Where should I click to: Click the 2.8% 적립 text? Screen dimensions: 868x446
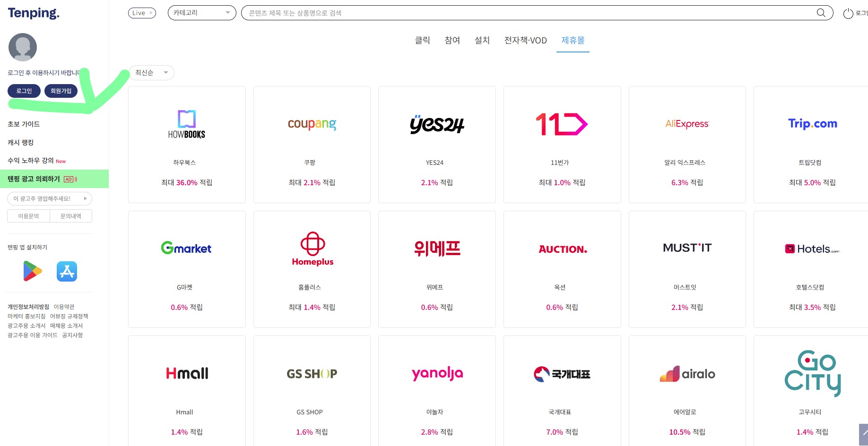click(x=437, y=432)
